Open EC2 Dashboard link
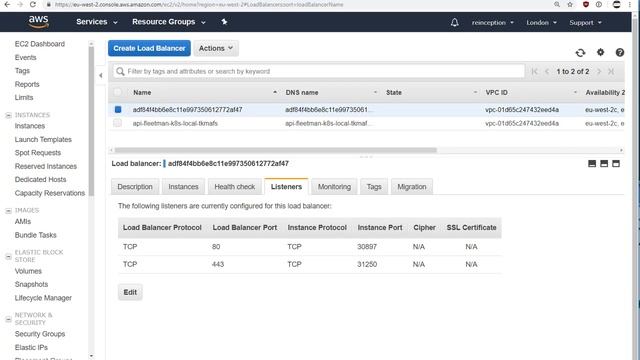Image resolution: width=640 pixels, height=360 pixels. [40, 44]
